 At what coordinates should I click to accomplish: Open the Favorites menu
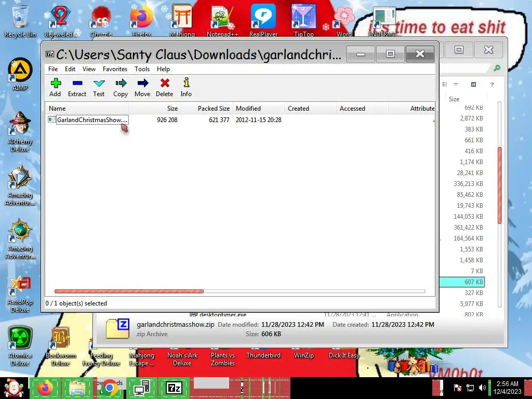(115, 69)
